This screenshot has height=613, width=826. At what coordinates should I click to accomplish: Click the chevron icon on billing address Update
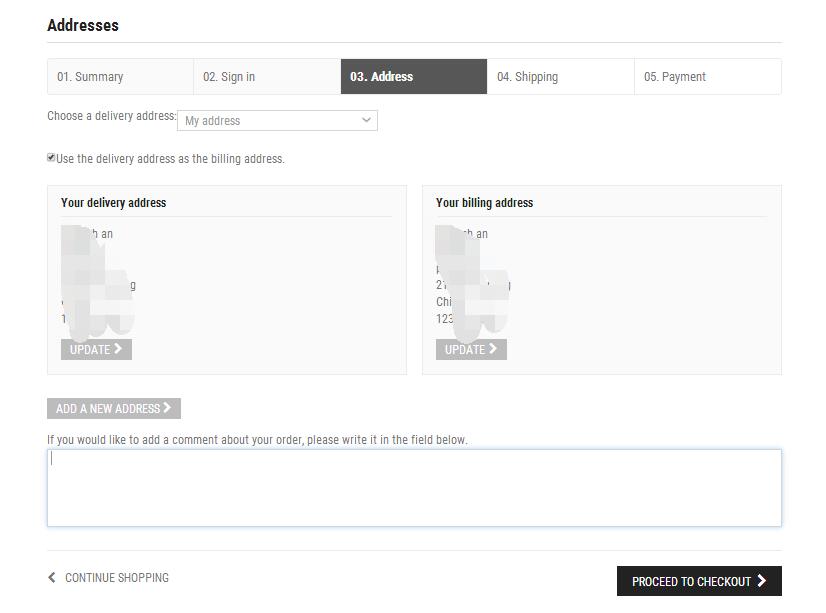pos(493,349)
